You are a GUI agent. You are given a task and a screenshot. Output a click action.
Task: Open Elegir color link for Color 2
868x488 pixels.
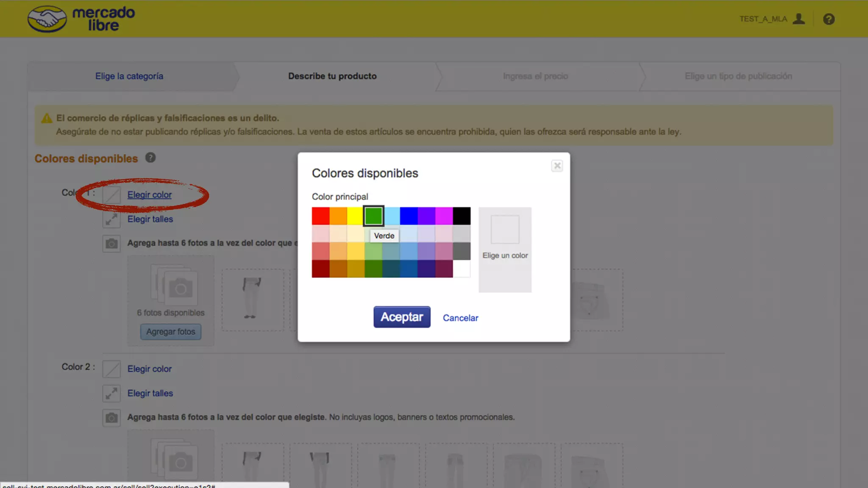pos(149,369)
